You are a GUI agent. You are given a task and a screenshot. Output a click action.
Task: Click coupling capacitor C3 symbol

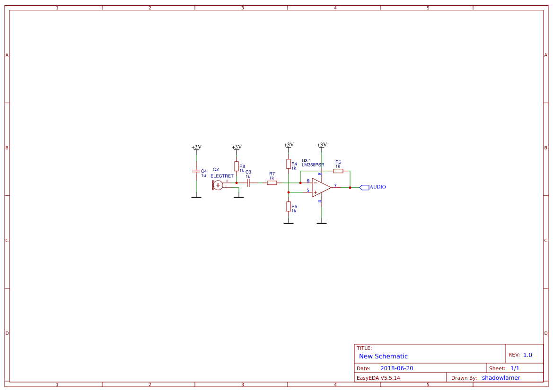(x=248, y=182)
